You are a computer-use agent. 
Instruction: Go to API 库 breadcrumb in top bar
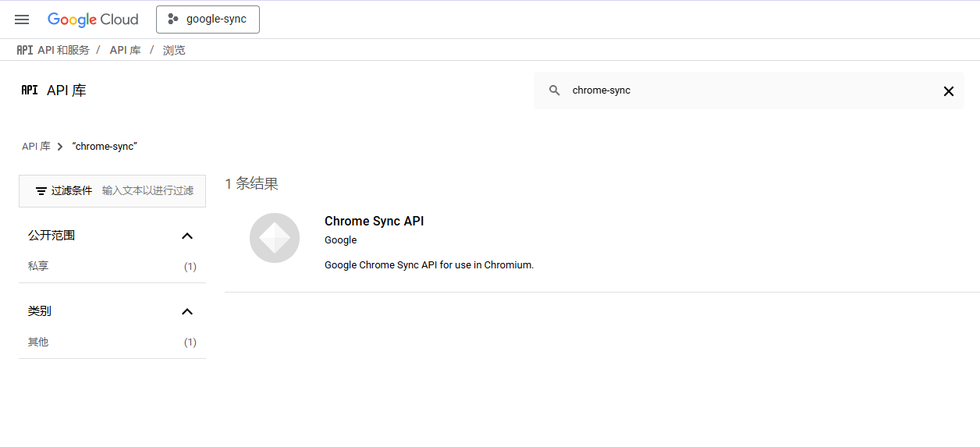click(125, 50)
